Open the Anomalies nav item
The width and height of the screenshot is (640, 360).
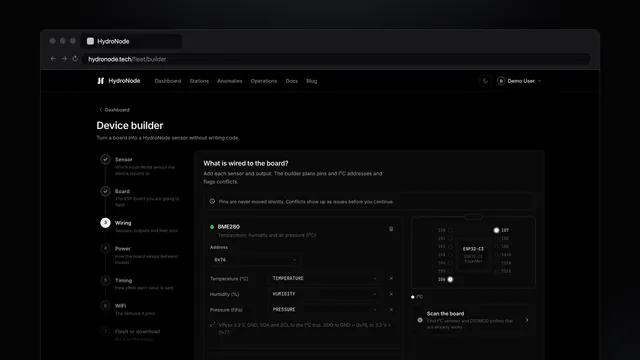tap(230, 81)
